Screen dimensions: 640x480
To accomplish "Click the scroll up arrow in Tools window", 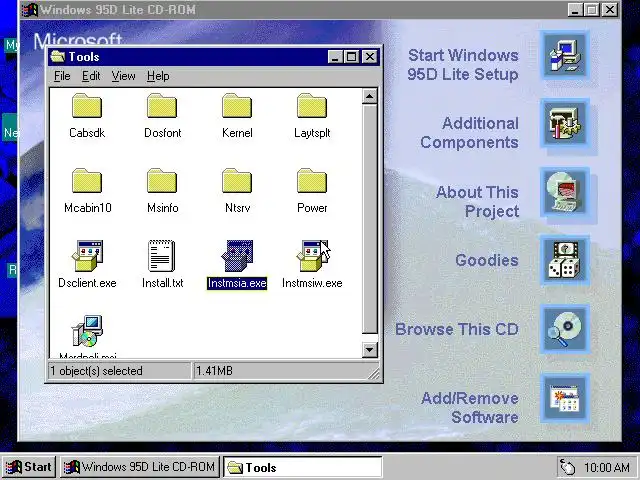I will point(369,97).
